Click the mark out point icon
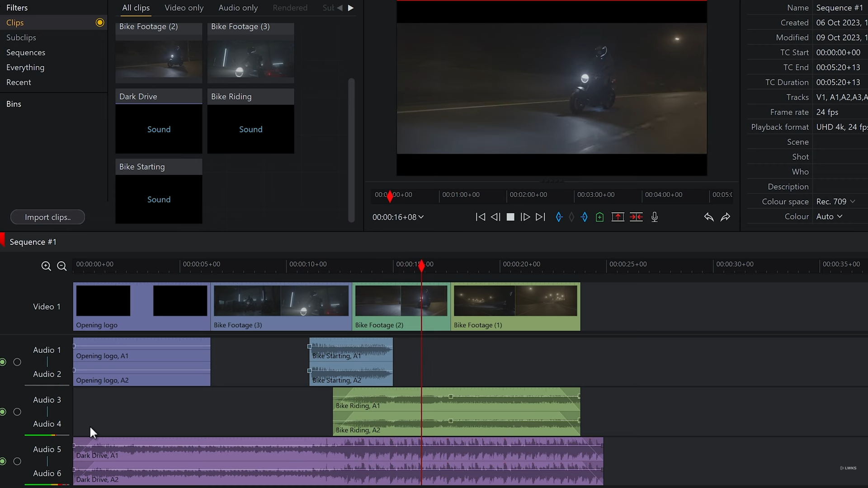868x488 pixels. [585, 217]
